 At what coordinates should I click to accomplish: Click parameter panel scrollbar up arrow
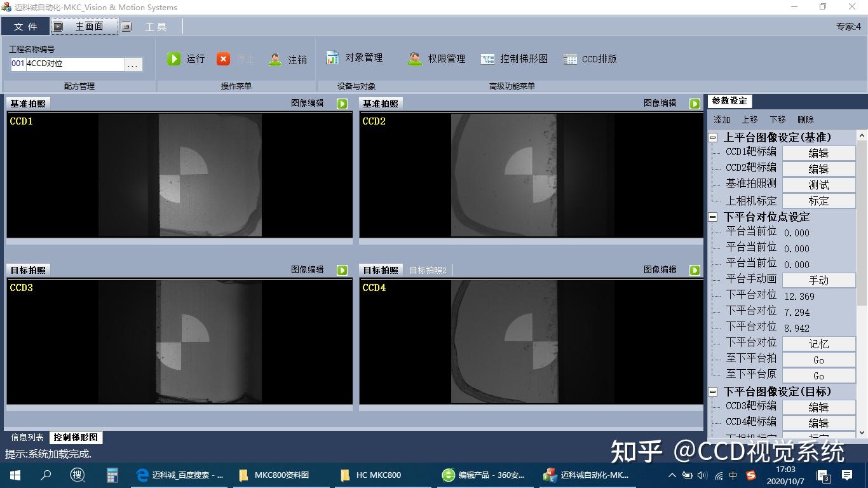click(x=862, y=135)
